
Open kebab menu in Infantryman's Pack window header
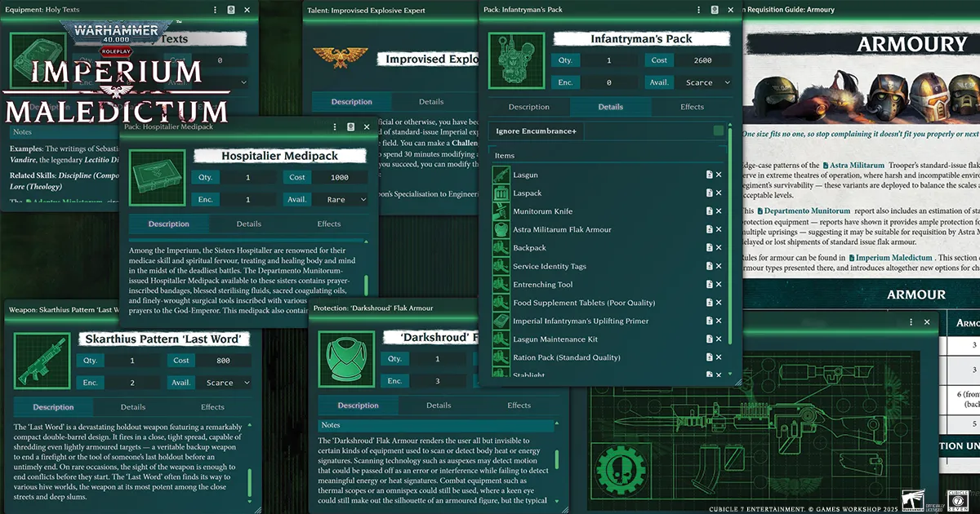point(697,10)
